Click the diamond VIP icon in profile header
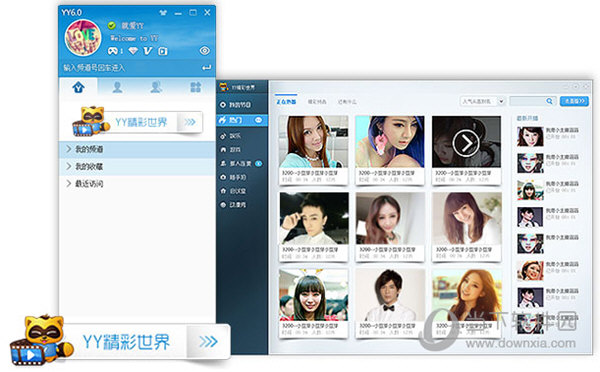 133,51
